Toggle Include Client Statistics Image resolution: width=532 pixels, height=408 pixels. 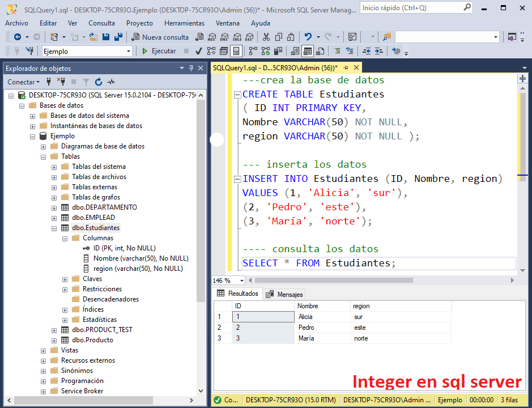[x=278, y=51]
